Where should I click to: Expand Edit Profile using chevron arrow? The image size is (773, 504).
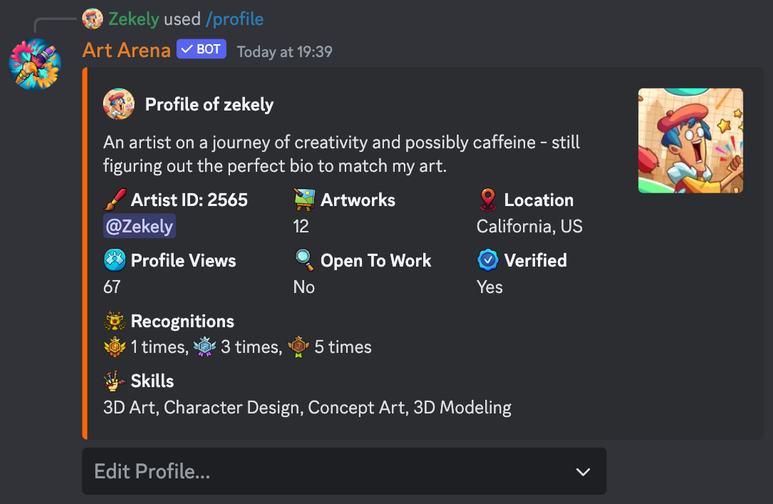coord(583,471)
